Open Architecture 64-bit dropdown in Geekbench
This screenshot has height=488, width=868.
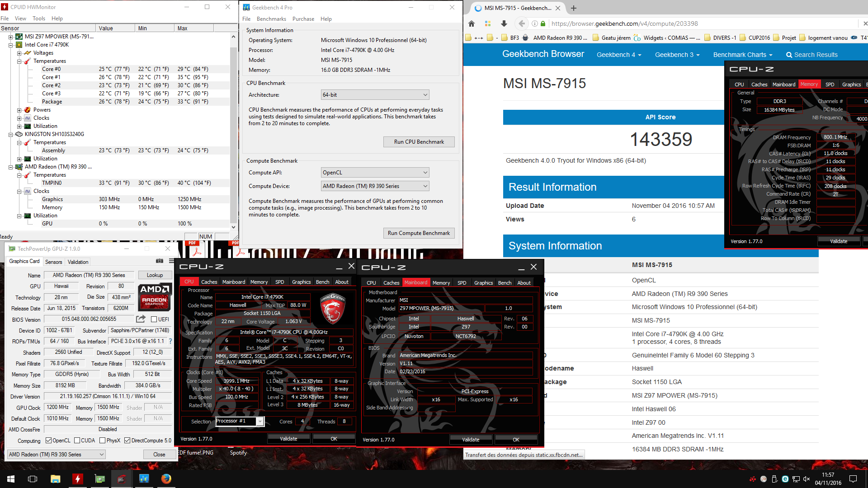point(375,95)
